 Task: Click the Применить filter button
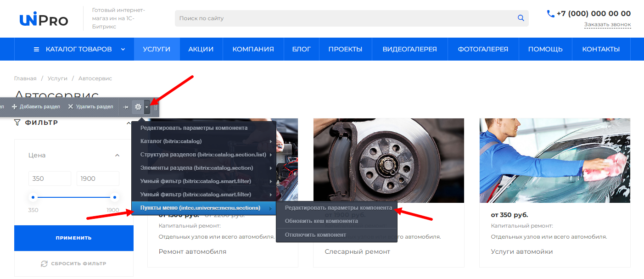(x=74, y=238)
